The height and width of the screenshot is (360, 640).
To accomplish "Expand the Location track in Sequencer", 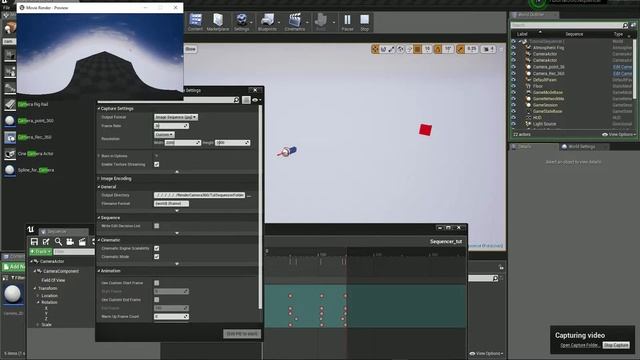I will 38,296.
